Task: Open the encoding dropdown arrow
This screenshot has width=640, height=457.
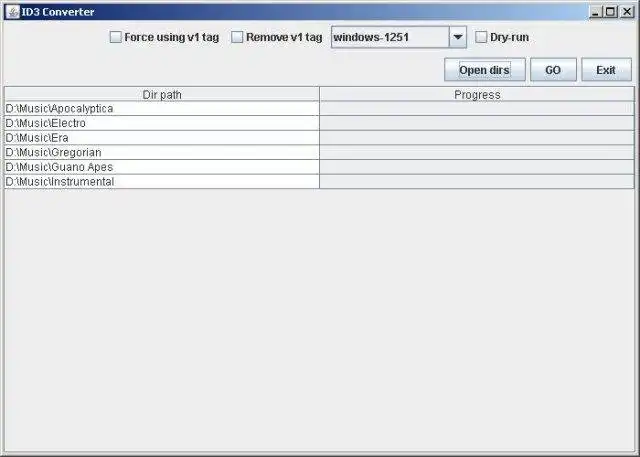Action: click(x=458, y=37)
